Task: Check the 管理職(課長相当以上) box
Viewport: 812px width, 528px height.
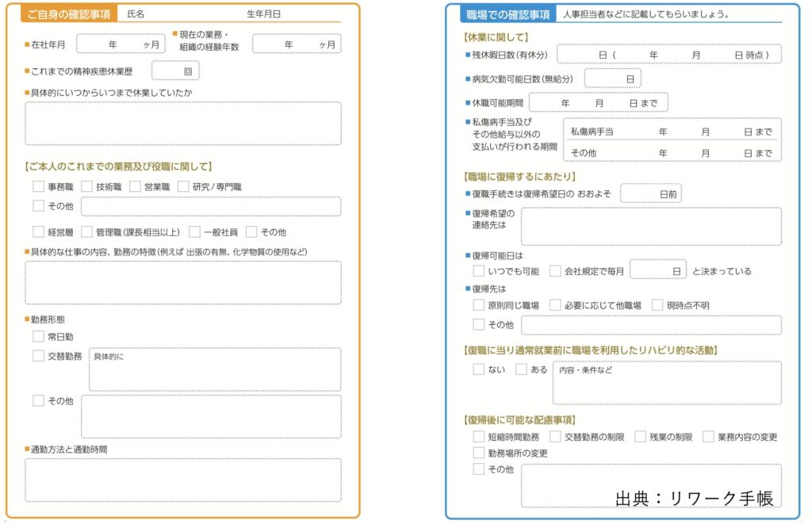Action: [87, 232]
